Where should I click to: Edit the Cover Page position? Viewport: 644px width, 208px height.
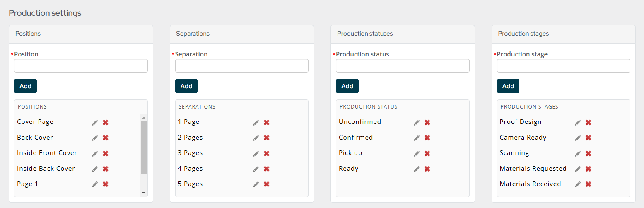(x=95, y=122)
